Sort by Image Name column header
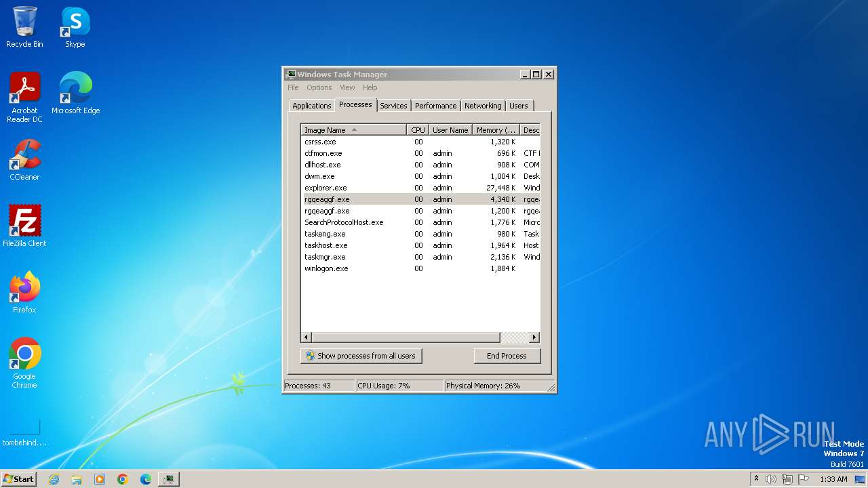868x488 pixels. point(354,130)
